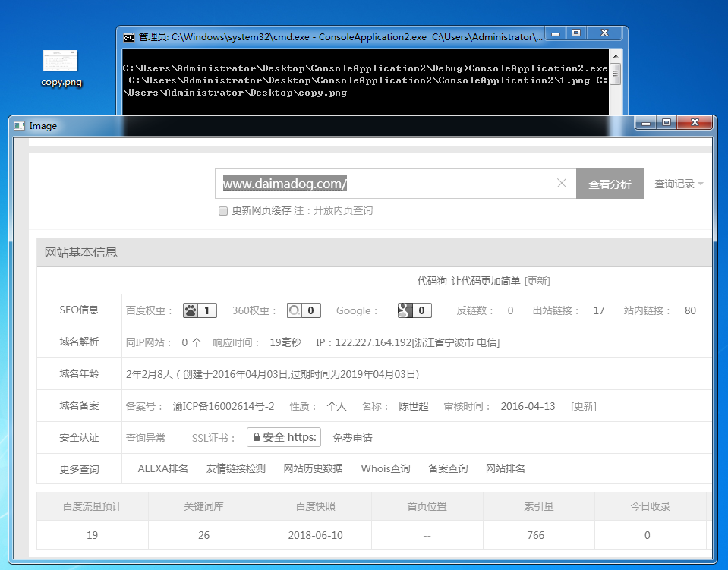Click the 查询异常 status text

145,438
